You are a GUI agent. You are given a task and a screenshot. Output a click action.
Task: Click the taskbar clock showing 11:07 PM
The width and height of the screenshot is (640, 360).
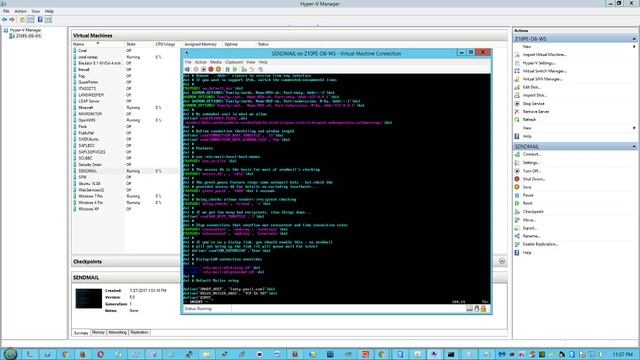[622, 355]
